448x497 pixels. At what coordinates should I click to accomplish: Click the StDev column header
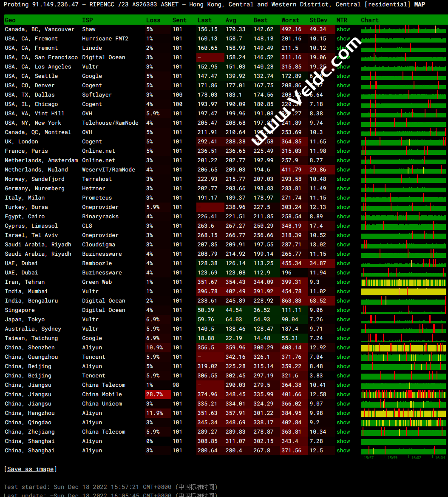pos(318,20)
